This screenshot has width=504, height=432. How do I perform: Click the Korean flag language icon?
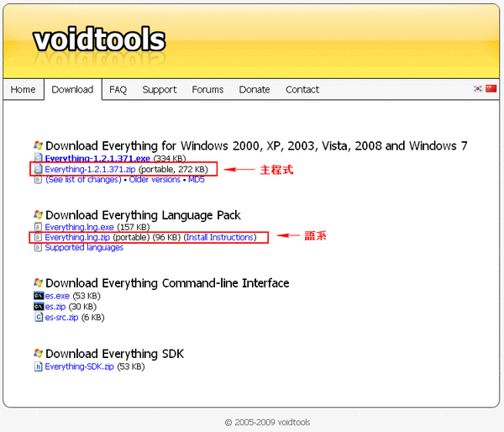[x=478, y=88]
